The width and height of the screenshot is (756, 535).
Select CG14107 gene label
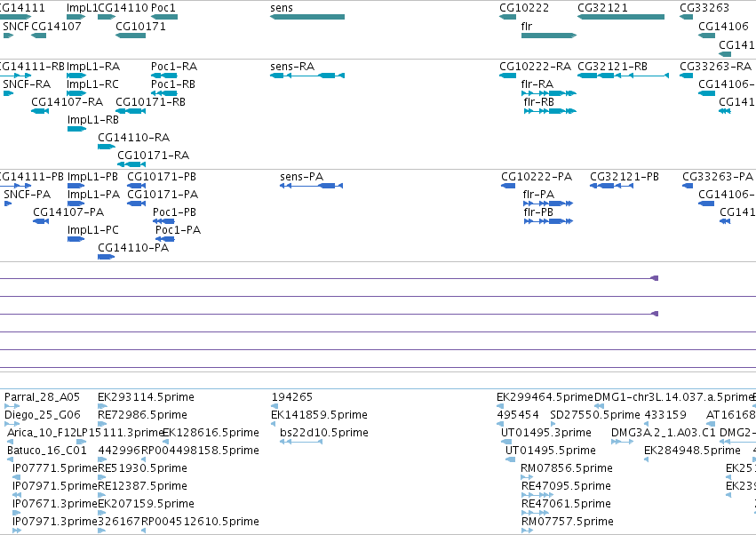(56, 26)
